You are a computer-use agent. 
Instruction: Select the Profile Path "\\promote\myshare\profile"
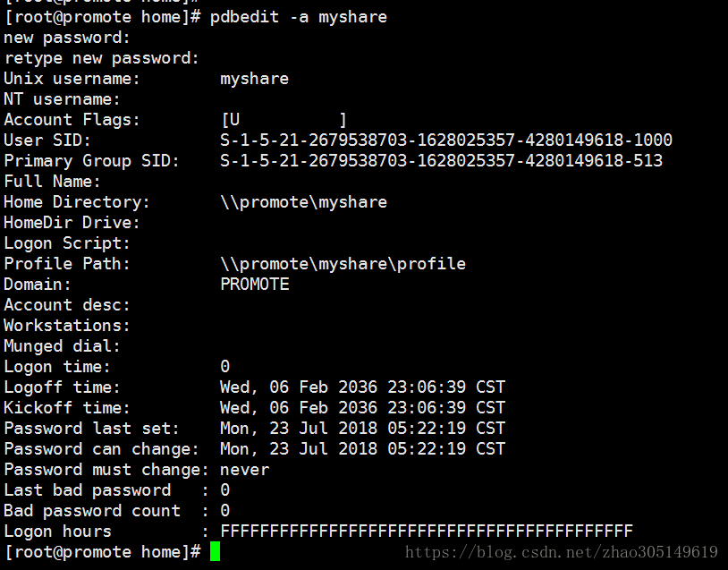(343, 264)
